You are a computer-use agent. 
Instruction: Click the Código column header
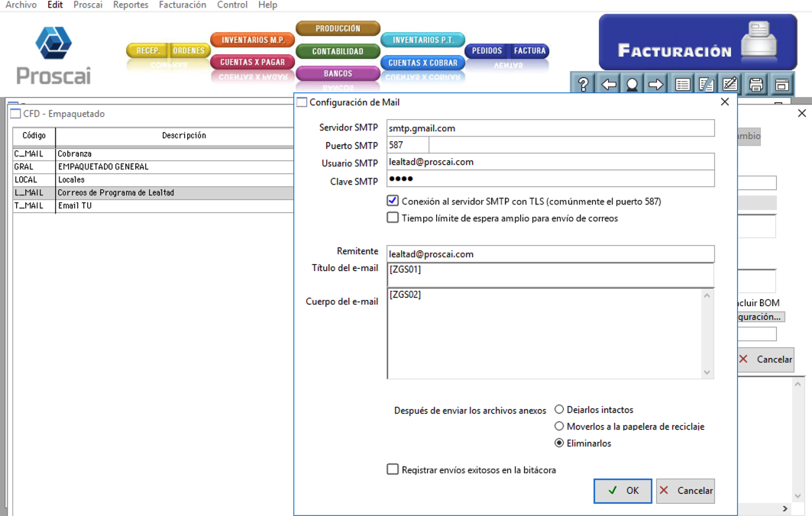point(34,136)
